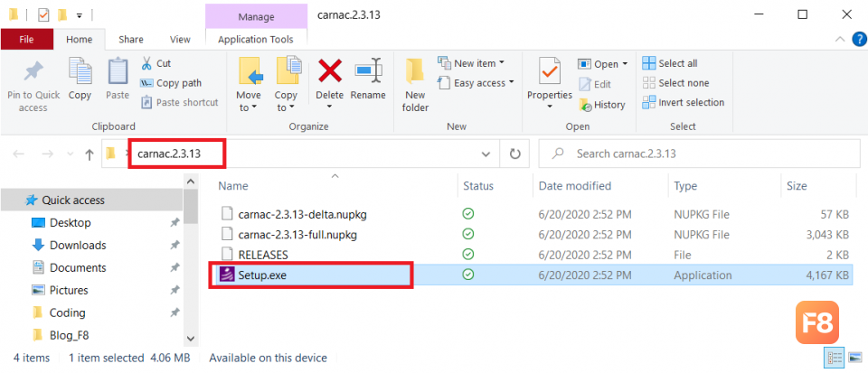Click Select all
Viewport: 868px width, 373px height.
pyautogui.click(x=670, y=63)
